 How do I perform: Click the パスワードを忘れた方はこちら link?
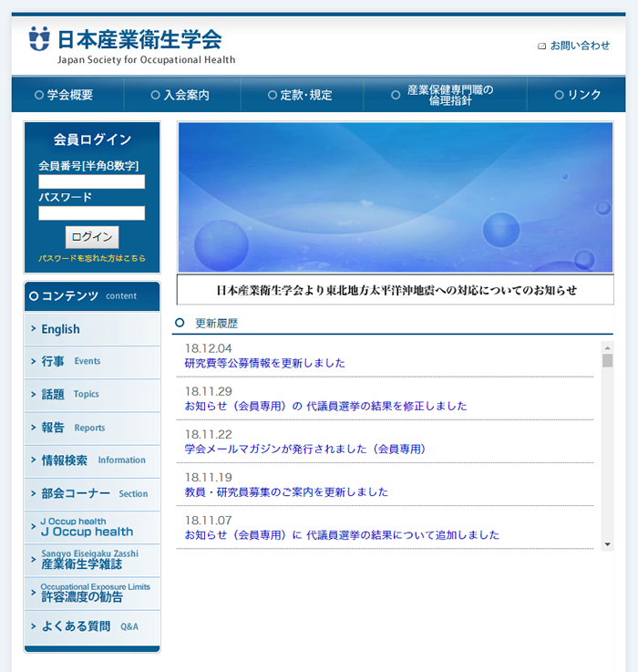(92, 258)
